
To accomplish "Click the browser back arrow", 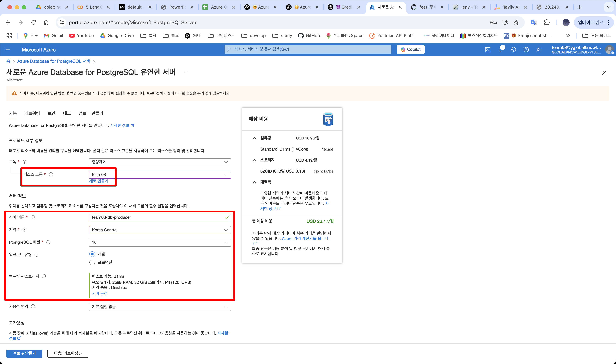I will point(8,23).
